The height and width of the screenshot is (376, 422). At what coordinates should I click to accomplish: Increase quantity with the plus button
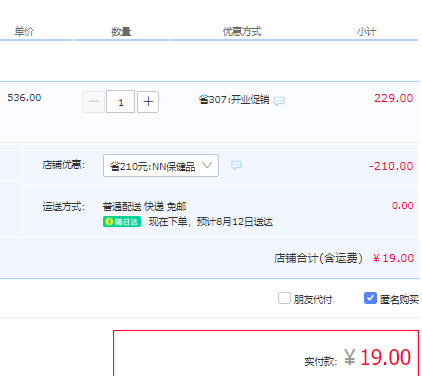coord(148,102)
